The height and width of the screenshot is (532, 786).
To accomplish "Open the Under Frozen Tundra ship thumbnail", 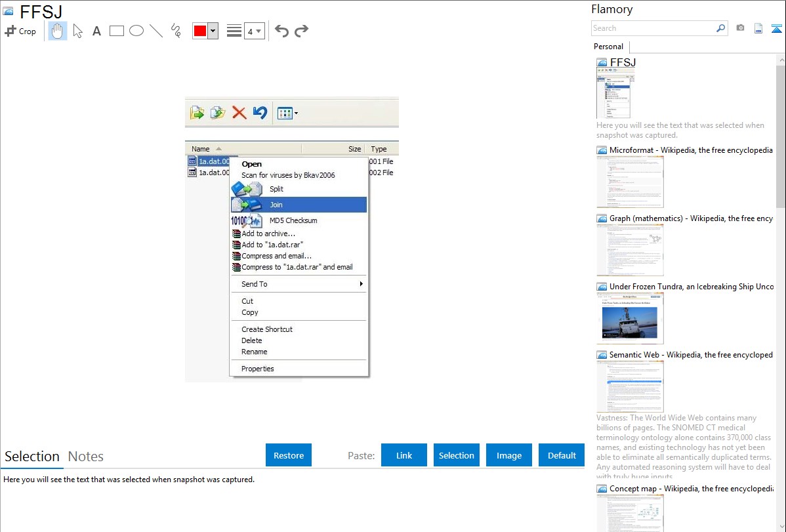I will [x=630, y=318].
